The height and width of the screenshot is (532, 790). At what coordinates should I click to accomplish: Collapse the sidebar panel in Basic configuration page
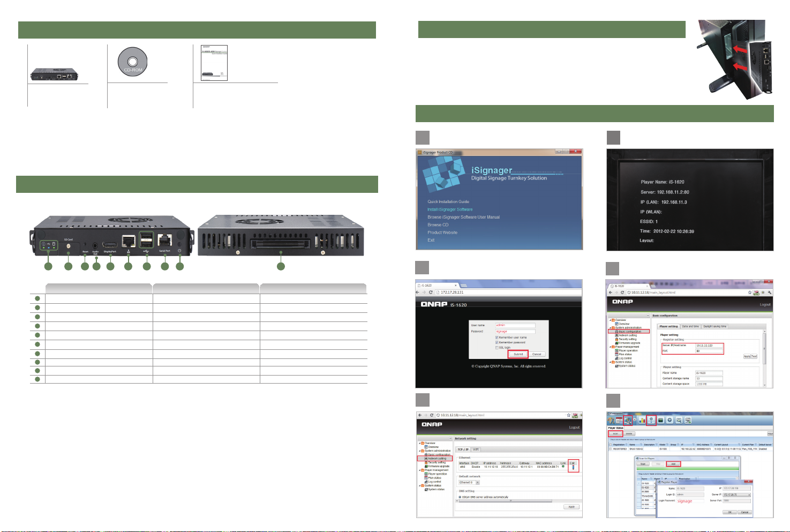[648, 315]
